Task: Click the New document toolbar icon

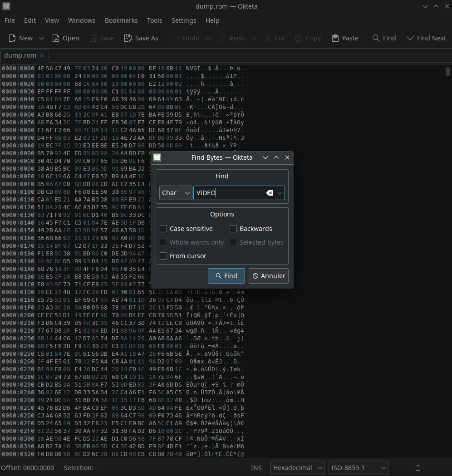Action: [x=13, y=38]
